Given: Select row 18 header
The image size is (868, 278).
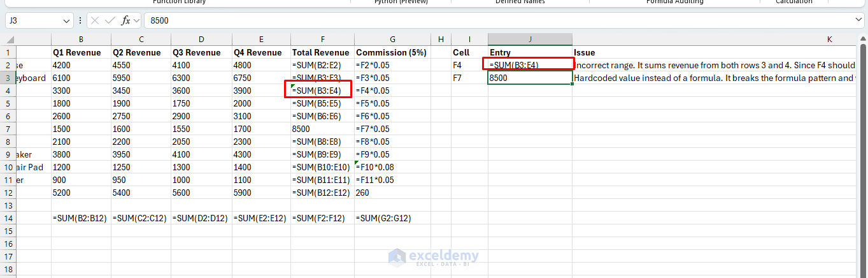Looking at the screenshot, I should coord(9,269).
